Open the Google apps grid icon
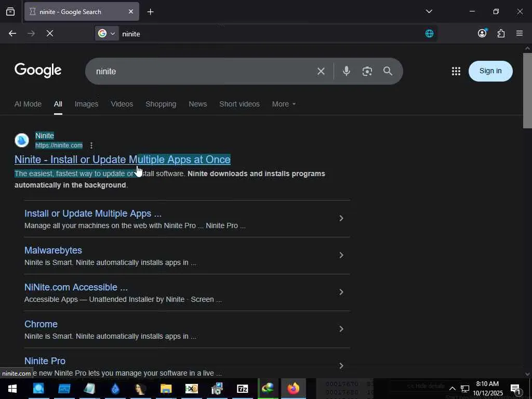Image resolution: width=532 pixels, height=399 pixels. pos(456,71)
